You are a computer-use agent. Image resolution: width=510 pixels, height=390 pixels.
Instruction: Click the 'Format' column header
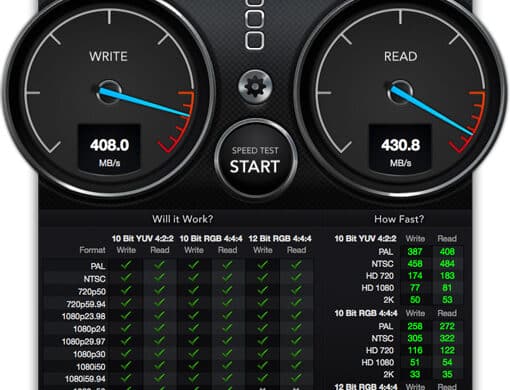click(92, 250)
